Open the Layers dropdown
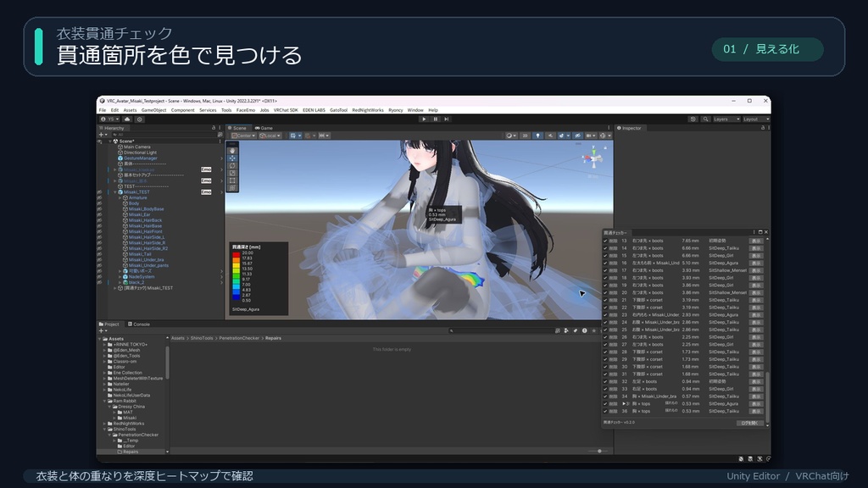This screenshot has width=868, height=488. (x=726, y=119)
